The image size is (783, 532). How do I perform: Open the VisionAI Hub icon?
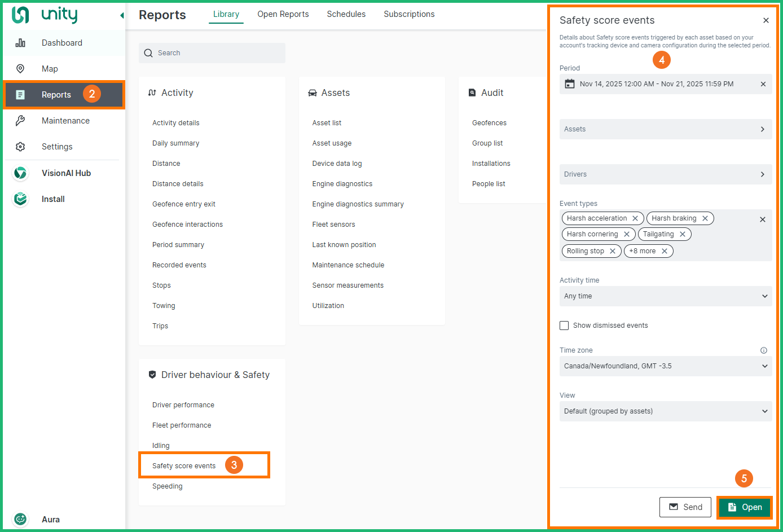20,173
